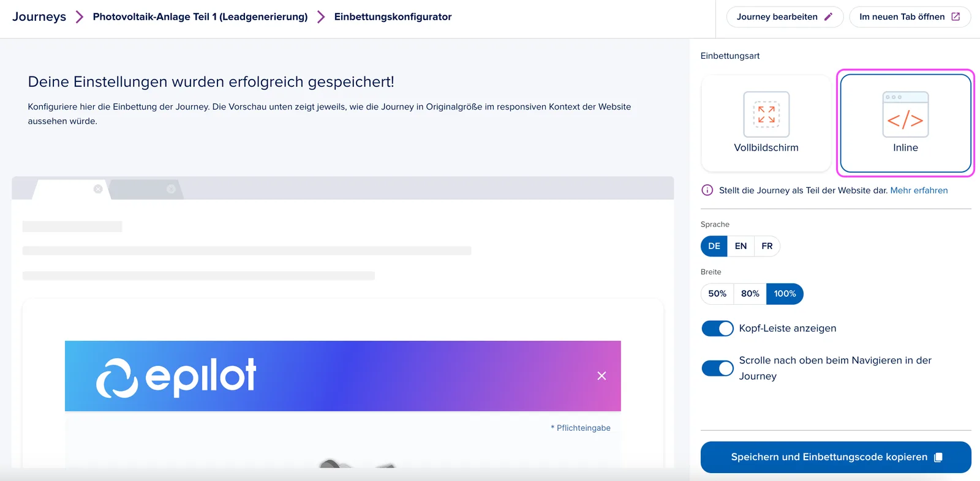
Task: Click the Einbettungsart label
Action: coord(730,56)
